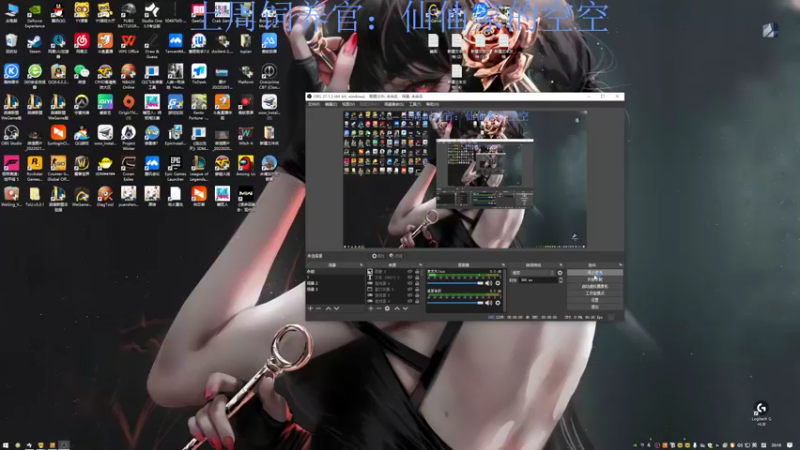Open the 场景集合(S) menu in OBS
This screenshot has width=800, height=450.
(393, 104)
